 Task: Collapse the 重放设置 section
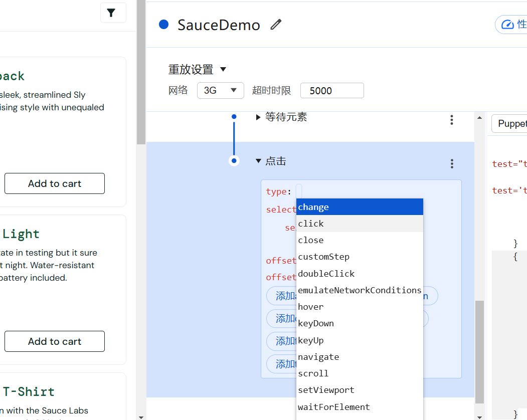223,70
